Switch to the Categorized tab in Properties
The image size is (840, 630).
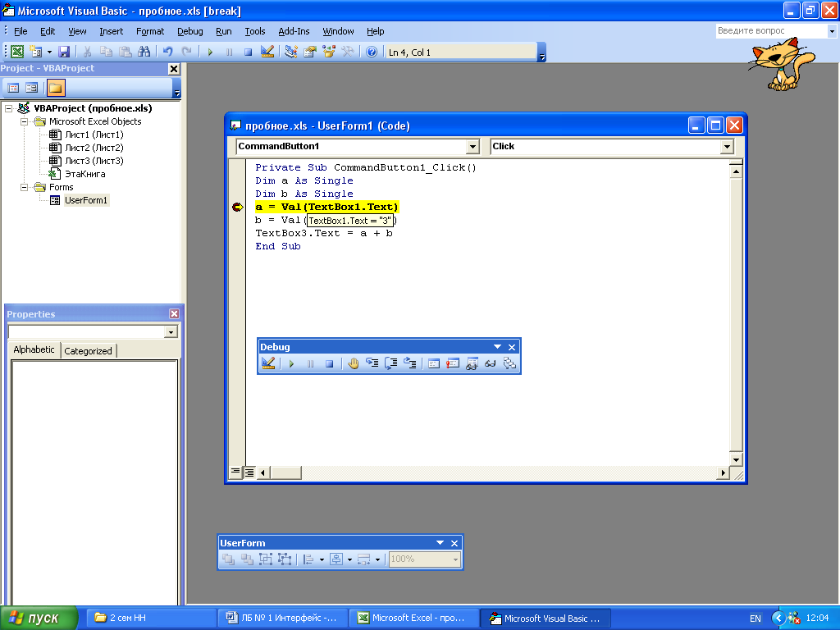89,351
